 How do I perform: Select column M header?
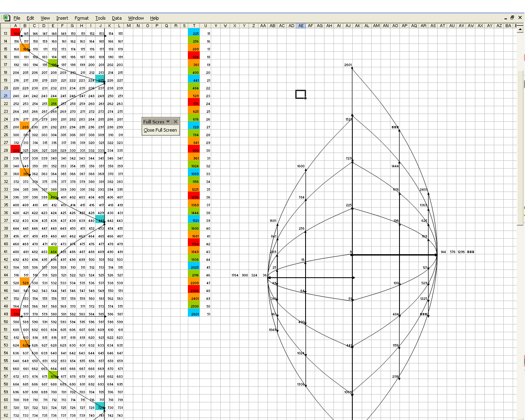point(129,25)
